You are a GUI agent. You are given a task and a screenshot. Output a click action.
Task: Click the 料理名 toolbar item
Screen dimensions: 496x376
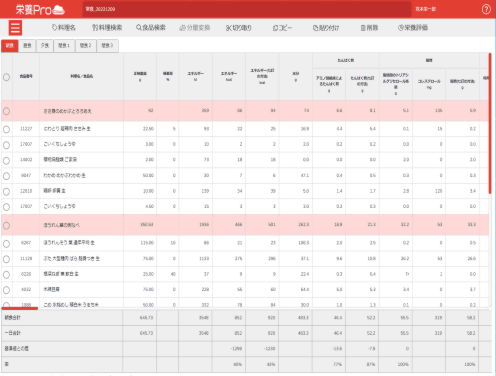[x=64, y=28]
